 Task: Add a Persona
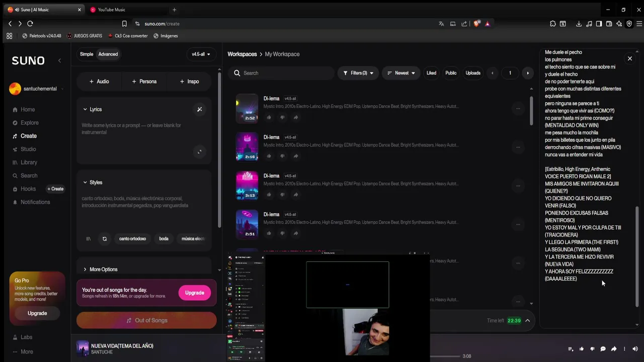[x=144, y=81]
